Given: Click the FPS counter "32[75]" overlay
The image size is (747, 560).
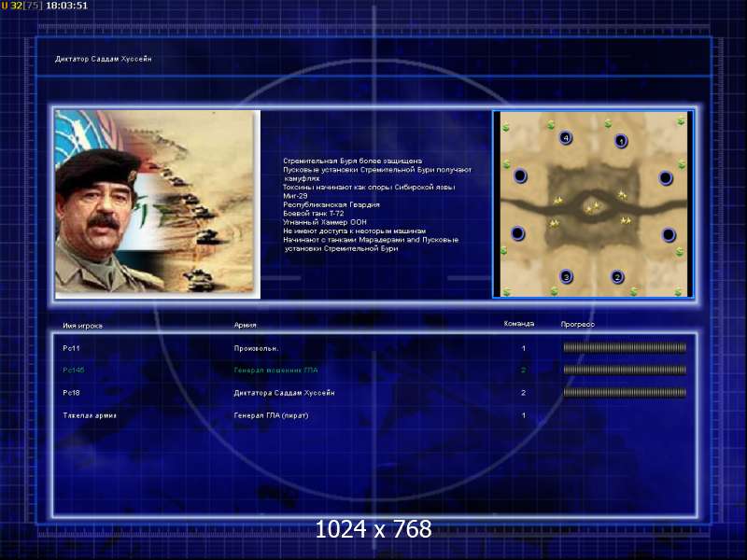Looking at the screenshot, I should click(x=26, y=6).
